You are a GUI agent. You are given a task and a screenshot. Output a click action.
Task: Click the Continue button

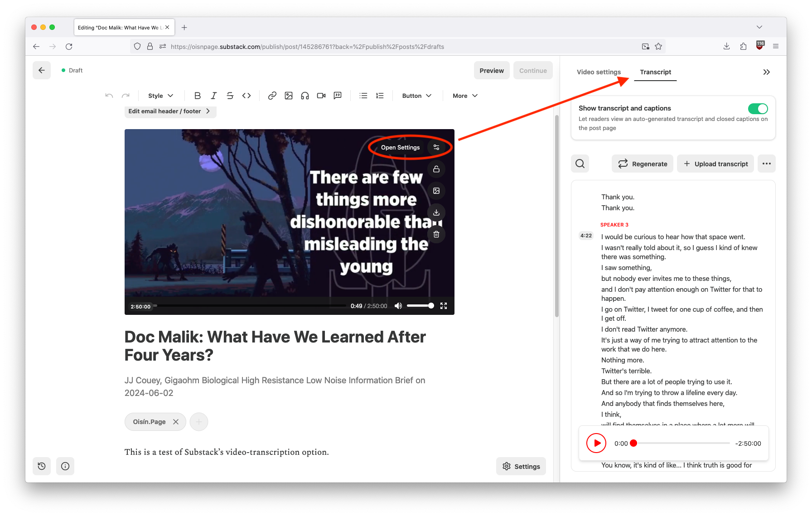point(533,70)
